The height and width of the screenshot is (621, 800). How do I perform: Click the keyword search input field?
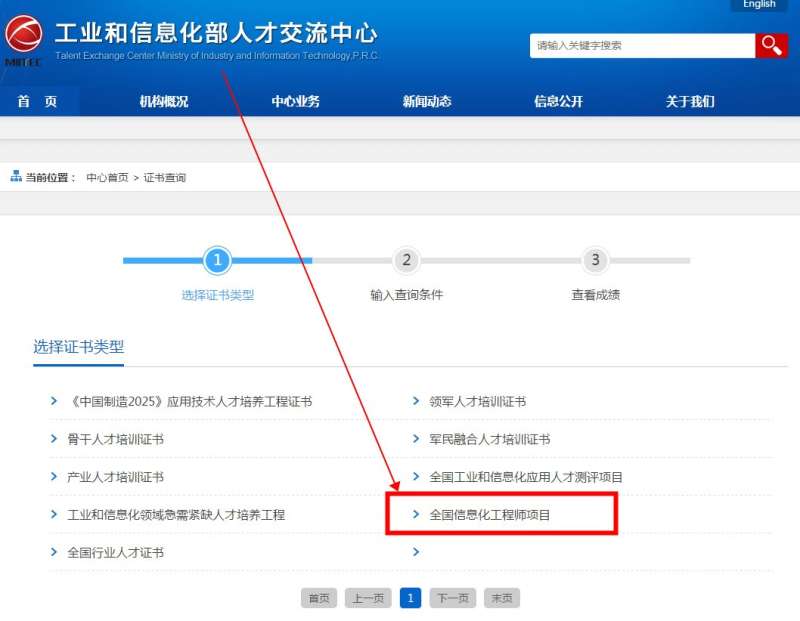click(640, 44)
